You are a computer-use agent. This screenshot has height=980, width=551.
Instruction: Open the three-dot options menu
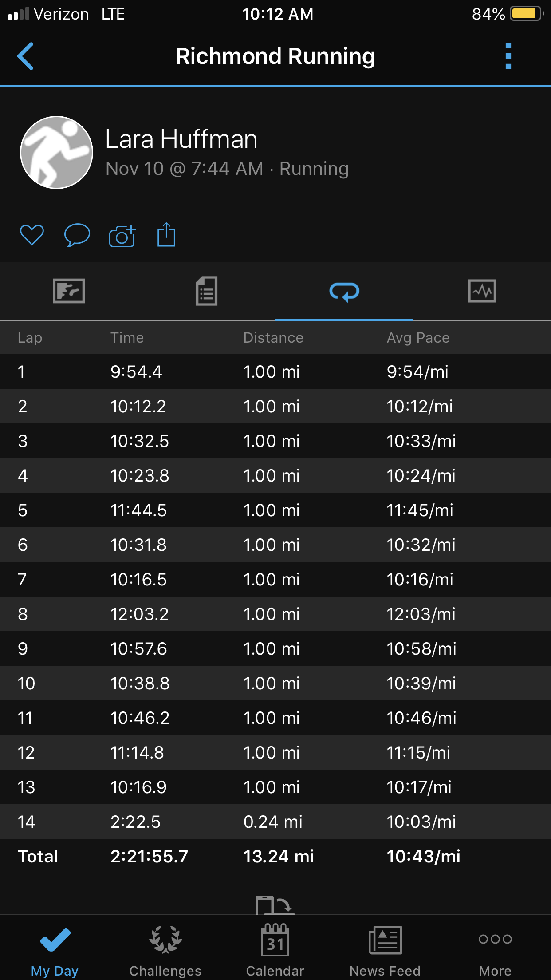(508, 56)
